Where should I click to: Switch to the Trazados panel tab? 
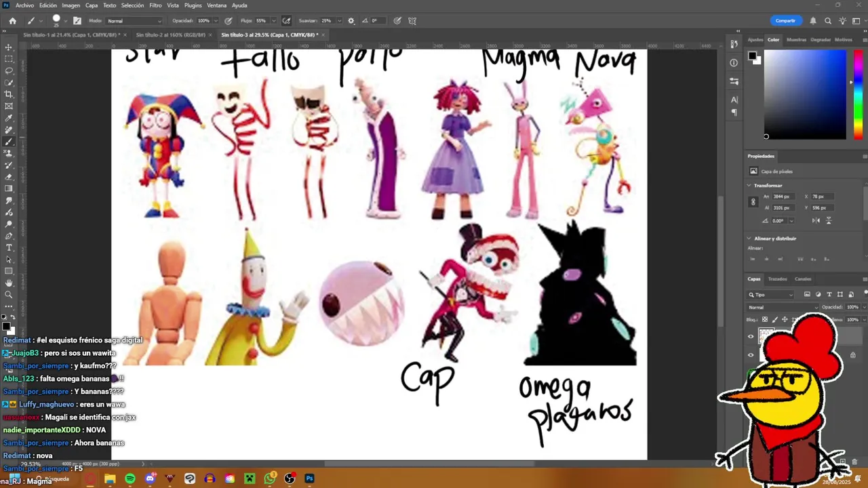click(777, 279)
